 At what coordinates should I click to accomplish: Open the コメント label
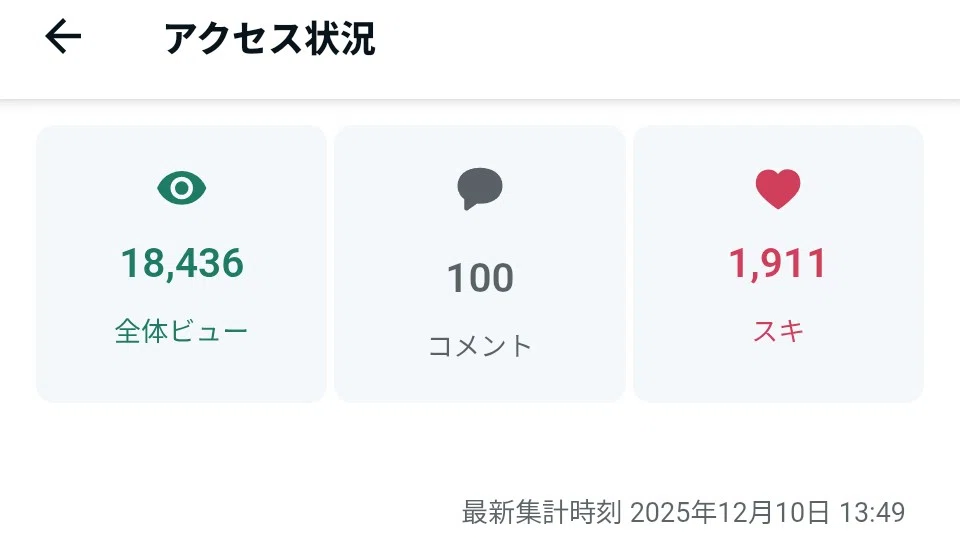480,346
